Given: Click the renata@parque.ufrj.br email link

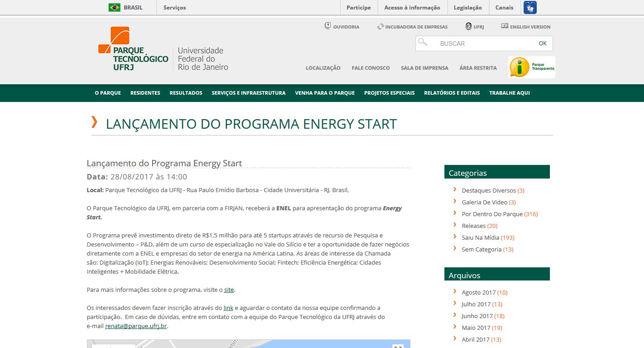Looking at the screenshot, I should click(x=136, y=326).
